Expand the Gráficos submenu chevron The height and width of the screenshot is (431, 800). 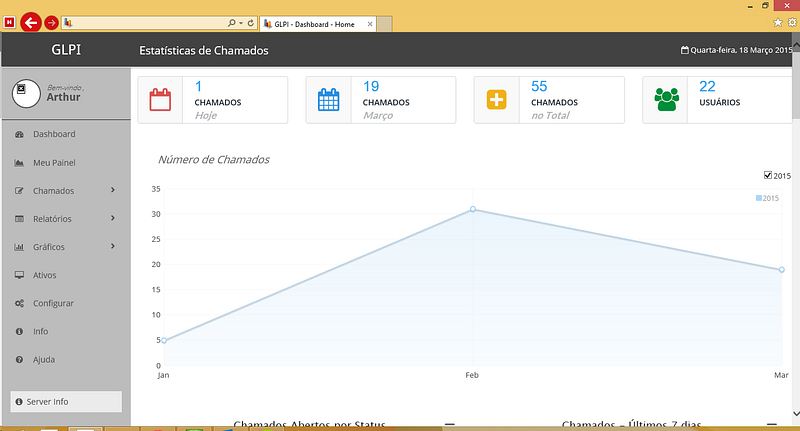click(x=113, y=246)
